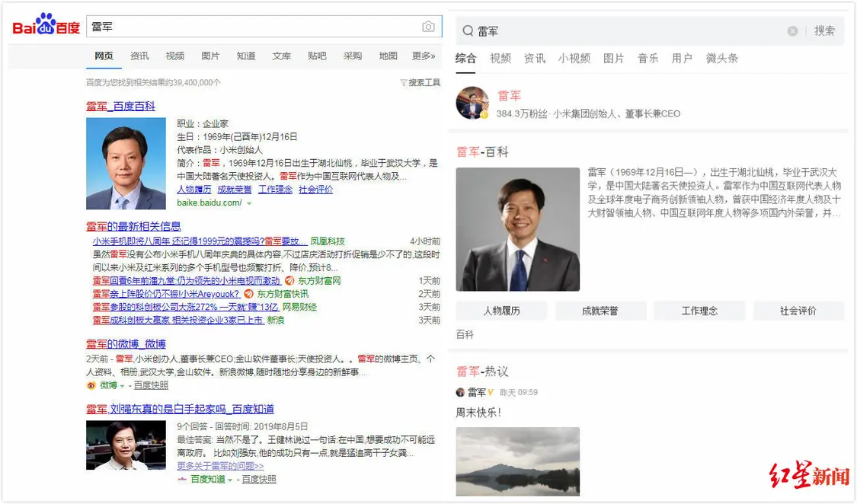This screenshot has height=504, width=857.
Task: Open camera image search in Baidu search box
Action: (x=428, y=26)
